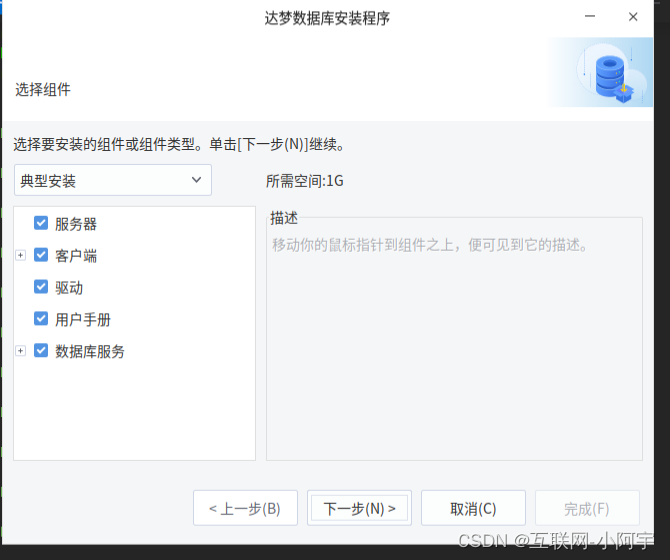Expand the 数据库服务 tree node
The height and width of the screenshot is (560, 670).
21,351
